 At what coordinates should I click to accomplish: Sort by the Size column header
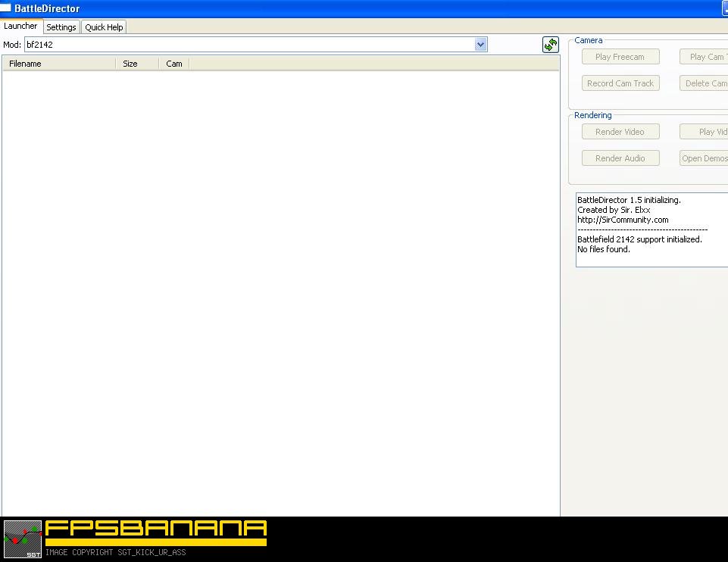point(137,64)
